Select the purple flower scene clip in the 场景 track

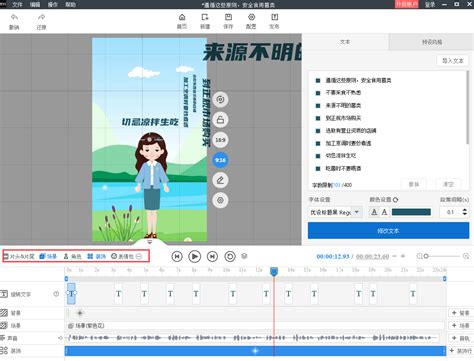[x=256, y=325]
